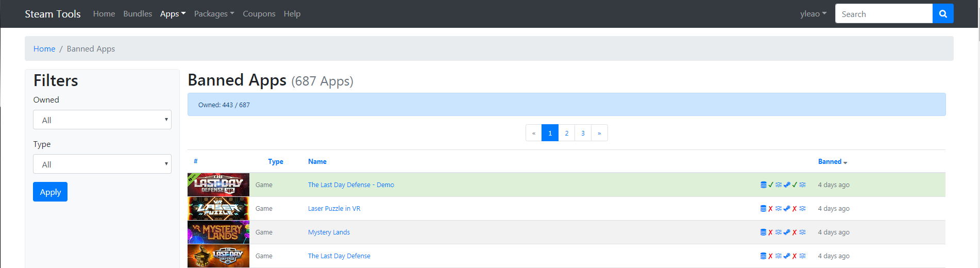Sort by the Type column header
This screenshot has width=980, height=268.
(x=276, y=161)
